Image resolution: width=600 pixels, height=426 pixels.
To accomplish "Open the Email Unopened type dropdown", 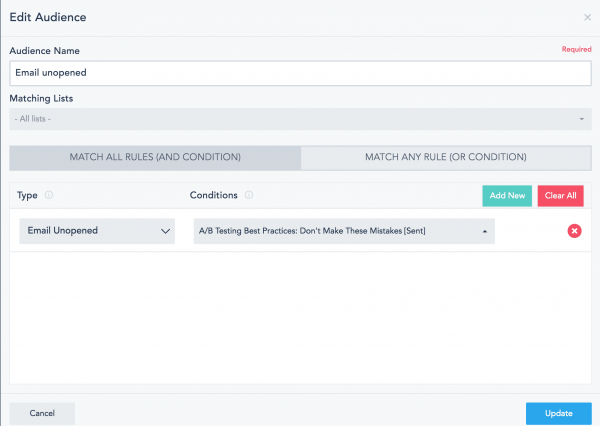I will point(97,231).
